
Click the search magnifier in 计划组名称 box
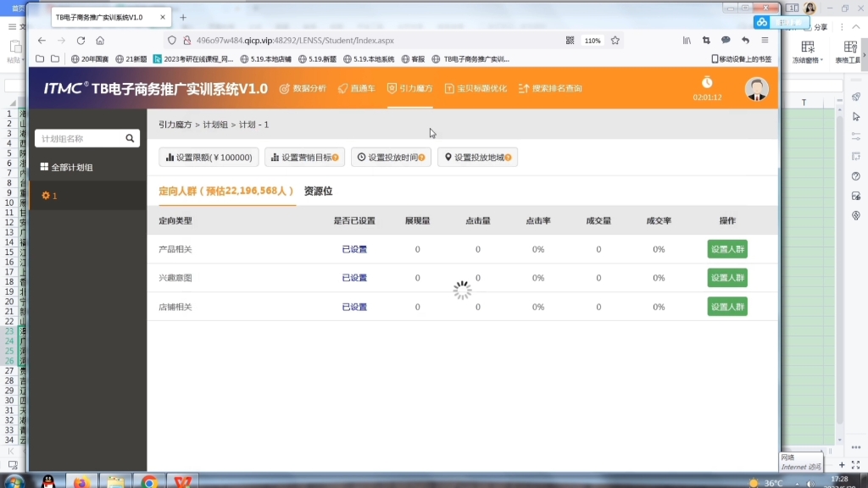click(x=130, y=138)
